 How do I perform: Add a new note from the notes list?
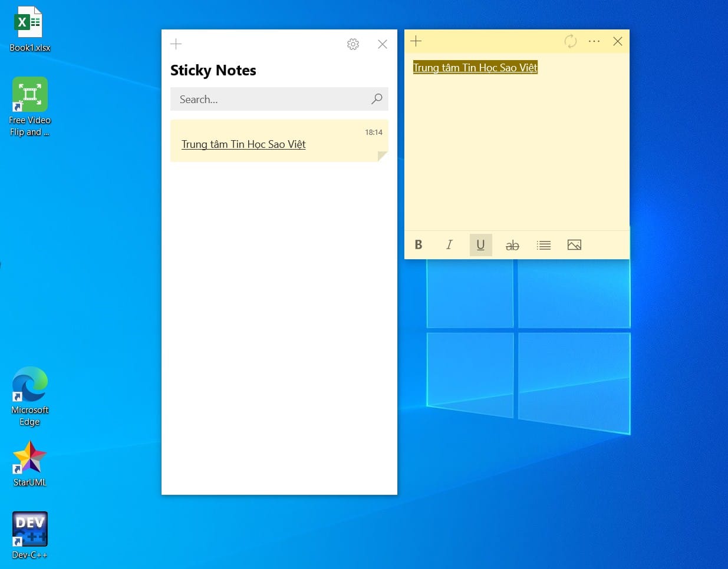(x=176, y=44)
